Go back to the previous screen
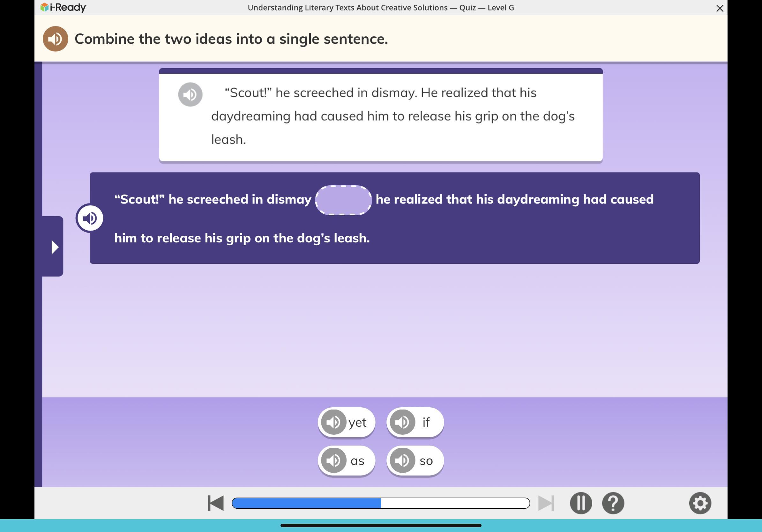762x532 pixels. click(216, 503)
